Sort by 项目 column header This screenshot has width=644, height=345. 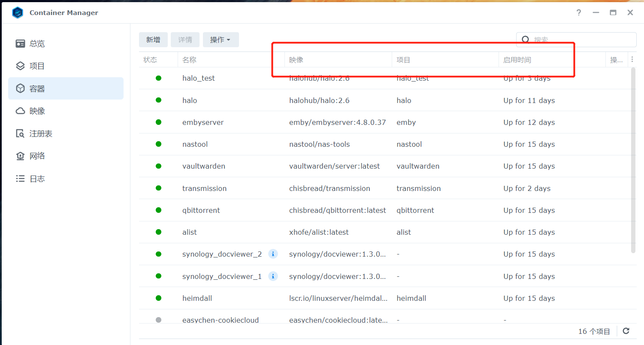[x=445, y=60]
